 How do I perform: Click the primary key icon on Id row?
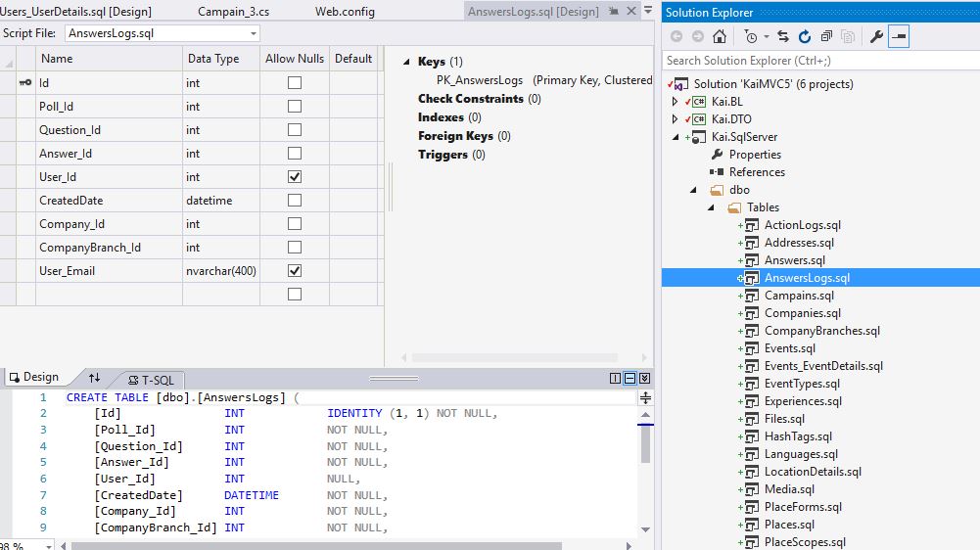point(25,82)
